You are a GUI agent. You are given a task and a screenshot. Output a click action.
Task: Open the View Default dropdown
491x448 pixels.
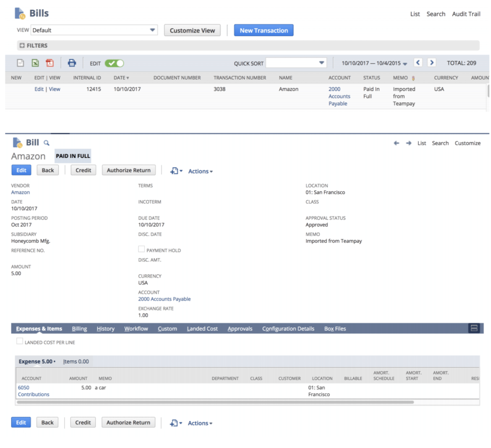[x=94, y=30]
